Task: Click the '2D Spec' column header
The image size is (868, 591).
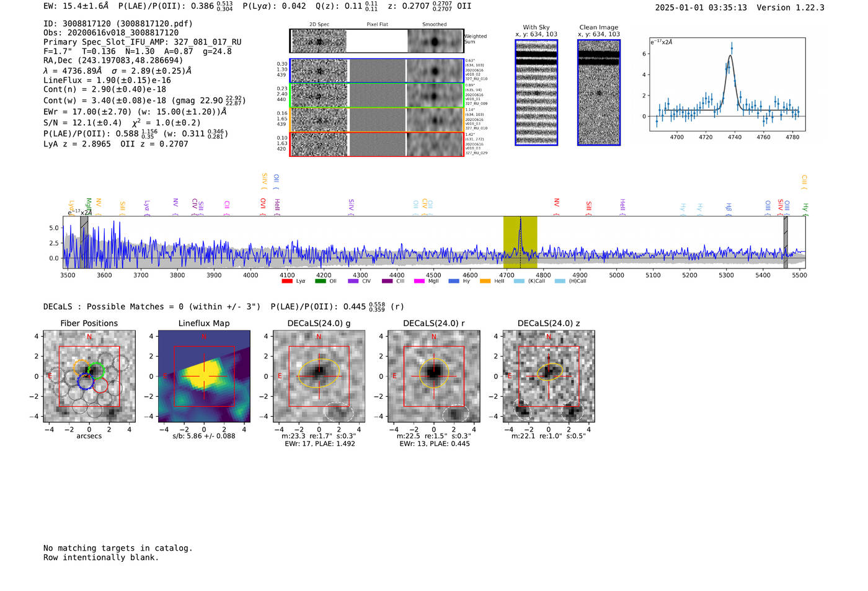Action: coord(319,25)
